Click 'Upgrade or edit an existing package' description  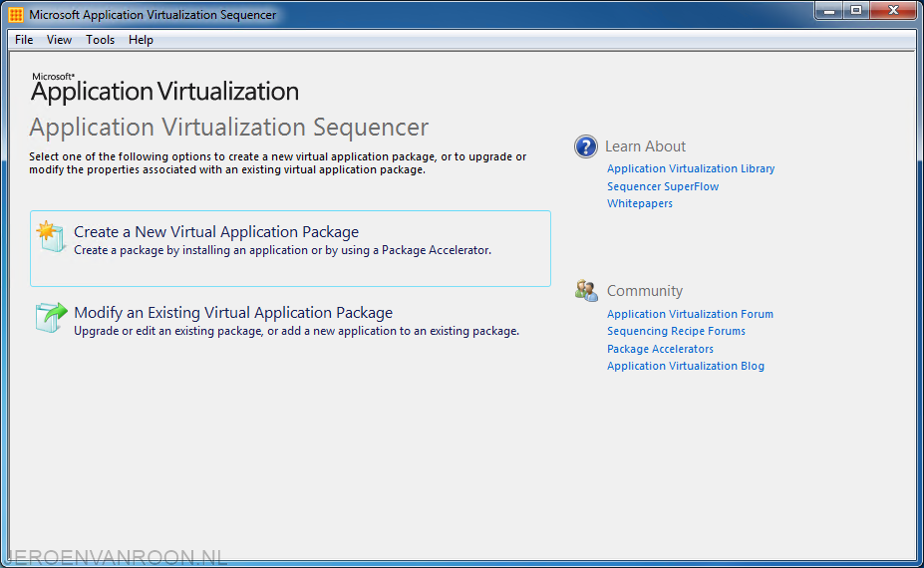click(296, 331)
